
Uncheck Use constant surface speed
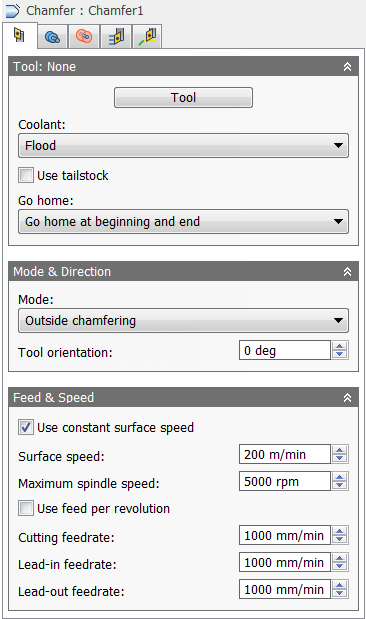point(26,428)
